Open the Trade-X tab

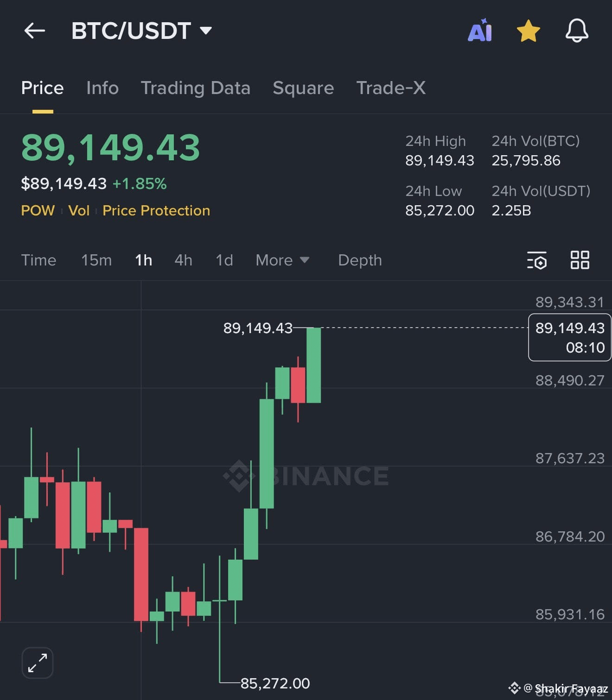point(391,88)
